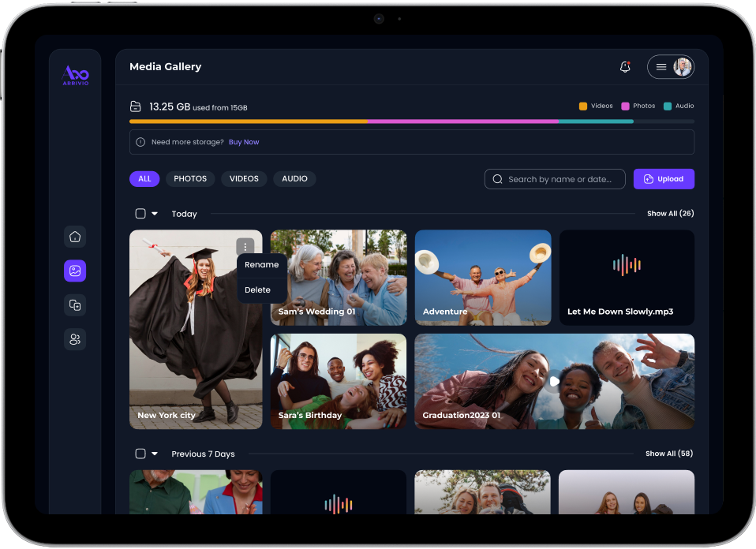Open the hamburger menu beside the profile avatar
This screenshot has height=549, width=756.
[661, 67]
